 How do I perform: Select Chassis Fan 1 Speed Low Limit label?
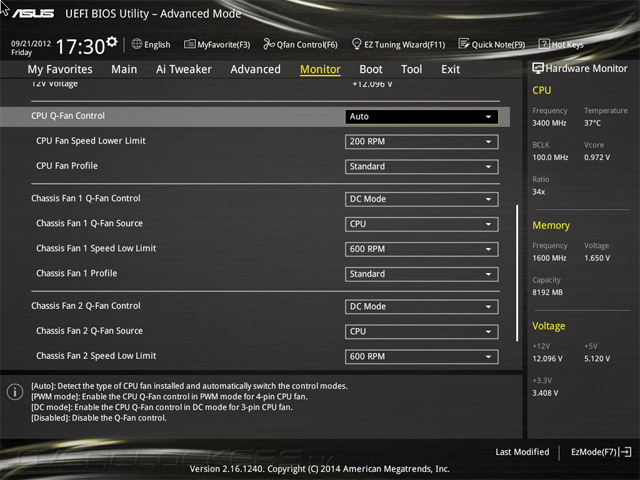coord(96,248)
